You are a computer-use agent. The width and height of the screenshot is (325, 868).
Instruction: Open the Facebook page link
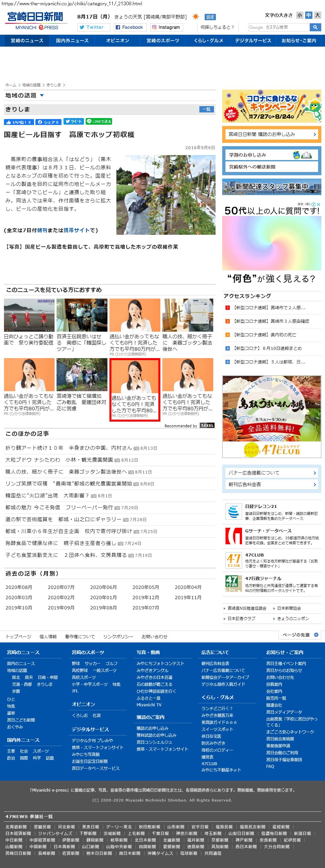(x=129, y=27)
